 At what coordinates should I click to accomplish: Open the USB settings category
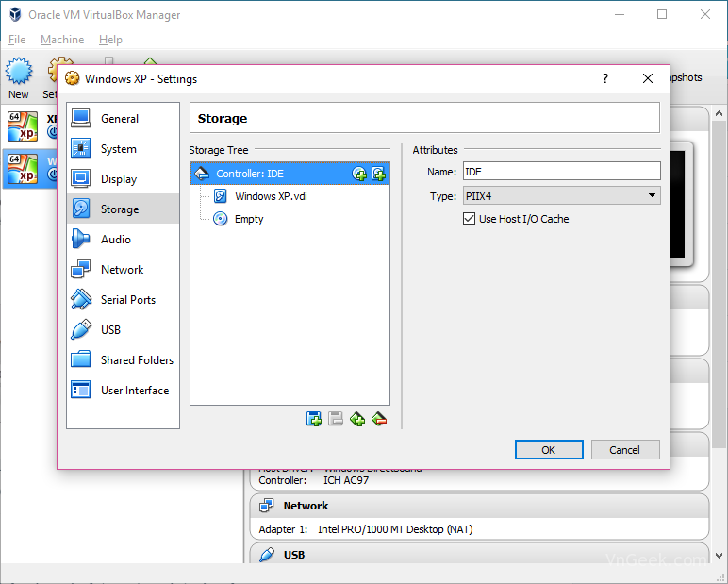(x=123, y=330)
